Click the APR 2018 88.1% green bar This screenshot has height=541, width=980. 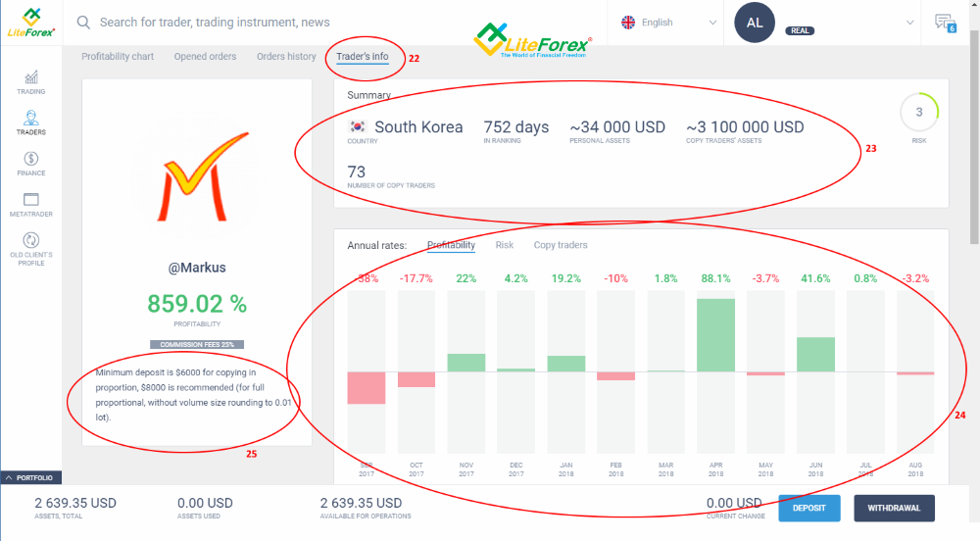coord(715,335)
